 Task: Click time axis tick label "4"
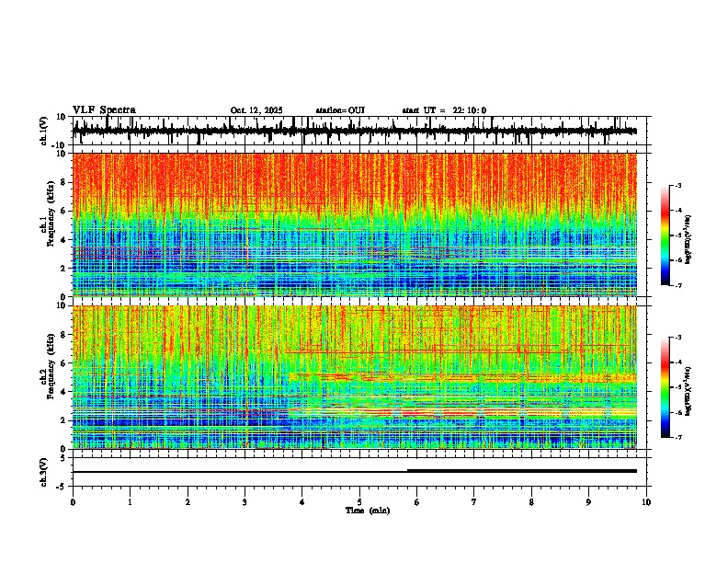coord(302,502)
